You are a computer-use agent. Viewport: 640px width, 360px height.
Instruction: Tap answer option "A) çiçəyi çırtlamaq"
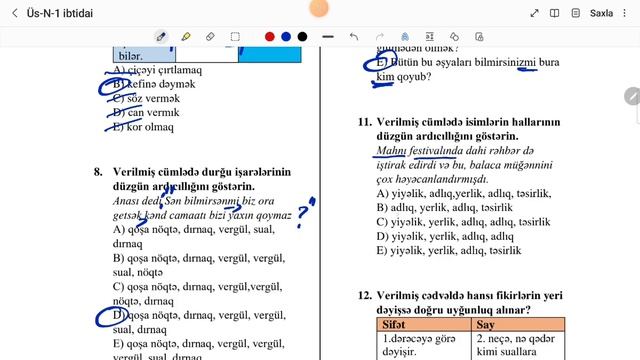[x=157, y=70]
